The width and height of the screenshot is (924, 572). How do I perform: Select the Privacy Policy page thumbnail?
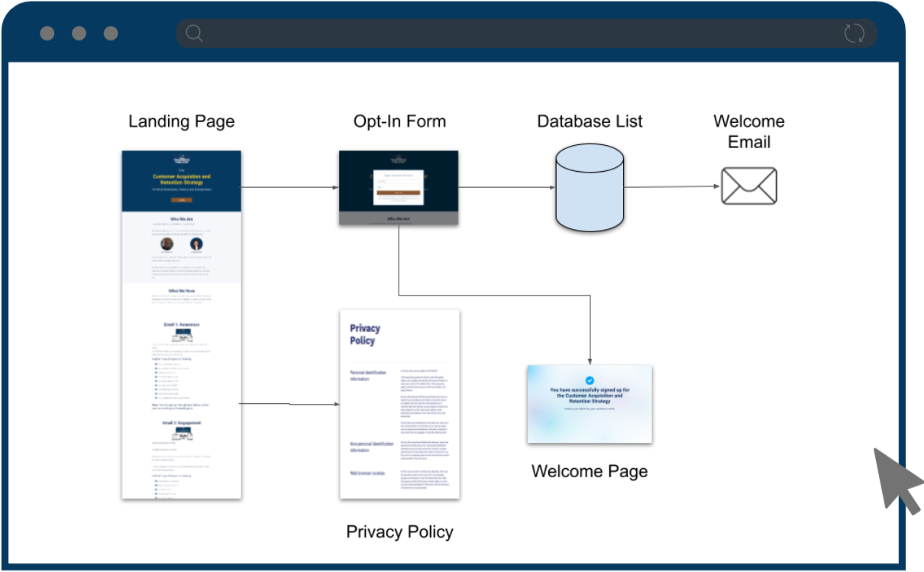399,404
